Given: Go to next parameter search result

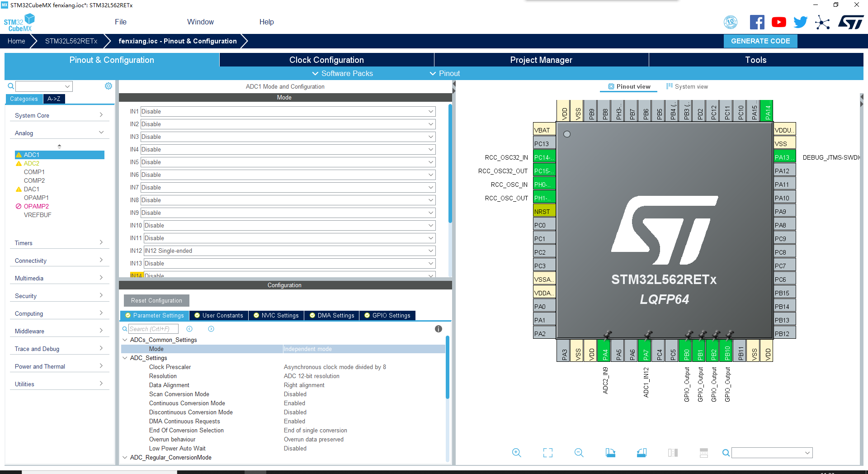Looking at the screenshot, I should (x=211, y=329).
